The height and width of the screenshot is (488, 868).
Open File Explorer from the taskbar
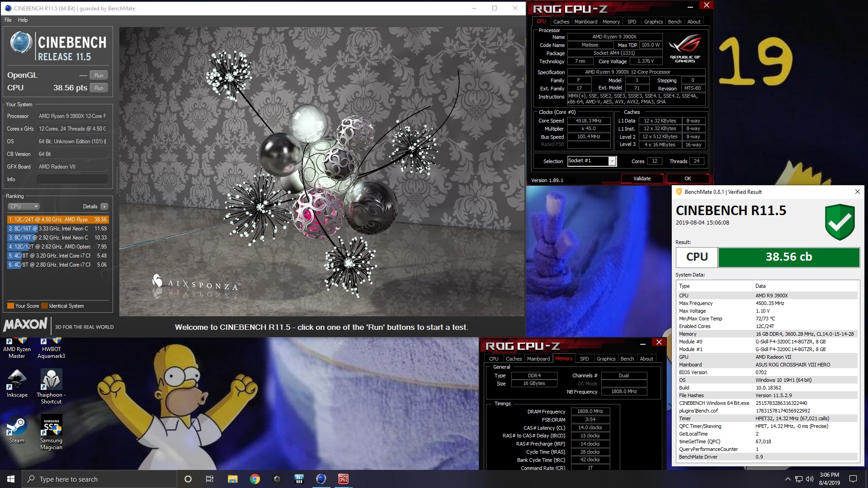232,479
